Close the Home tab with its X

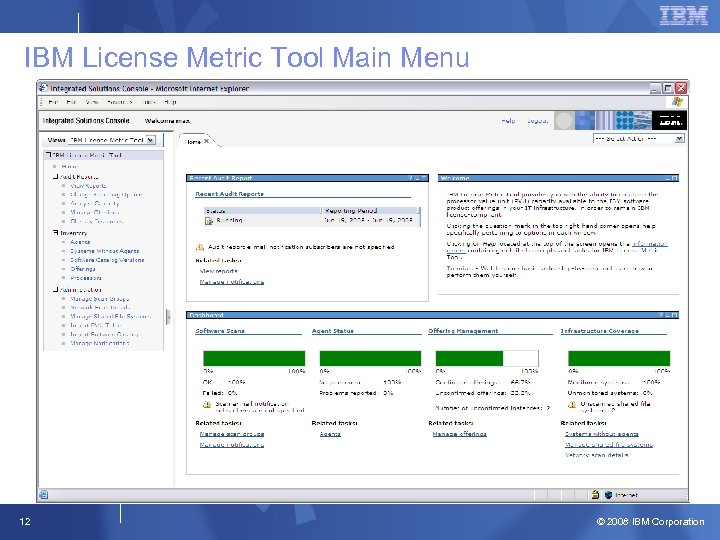tap(207, 141)
